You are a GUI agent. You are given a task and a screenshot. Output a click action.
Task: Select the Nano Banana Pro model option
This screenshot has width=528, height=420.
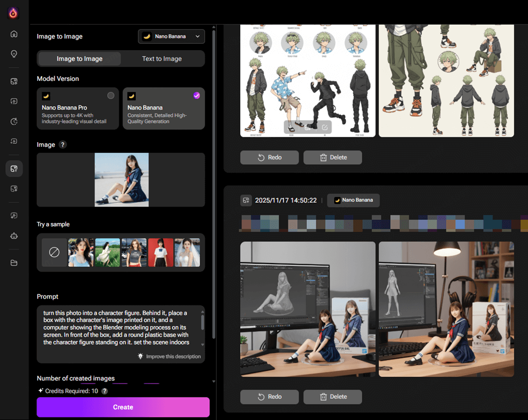[78, 109]
